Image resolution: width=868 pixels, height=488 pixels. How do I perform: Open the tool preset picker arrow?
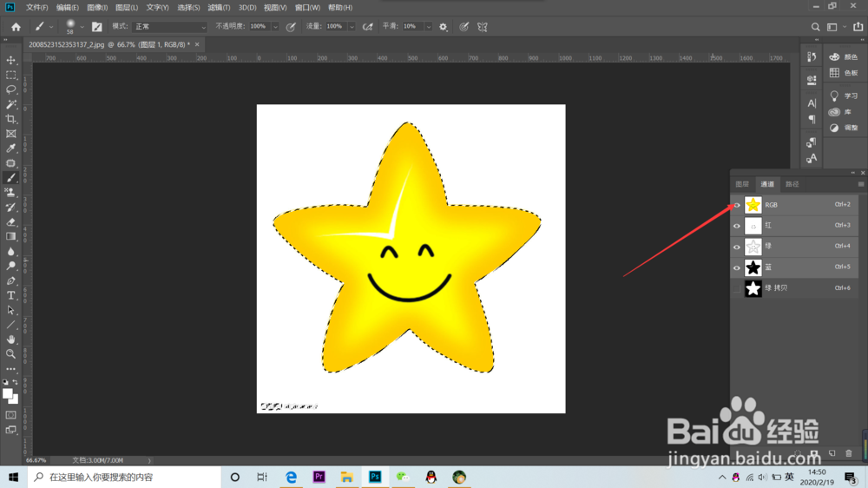point(51,27)
